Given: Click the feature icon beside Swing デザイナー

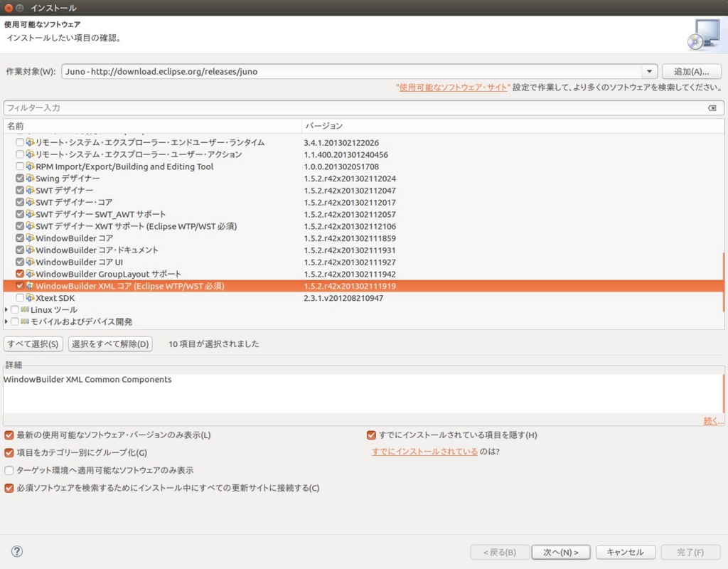Looking at the screenshot, I should (x=30, y=178).
